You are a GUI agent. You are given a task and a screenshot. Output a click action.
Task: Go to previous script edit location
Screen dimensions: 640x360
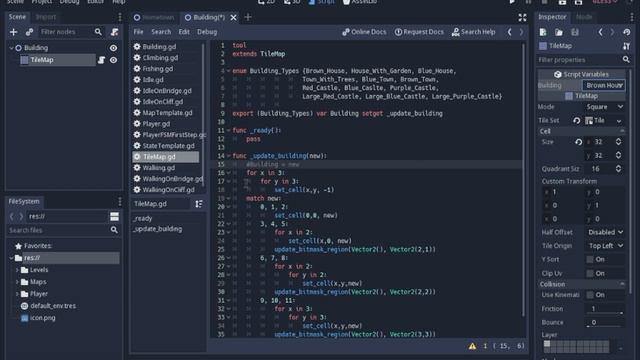[x=509, y=32]
